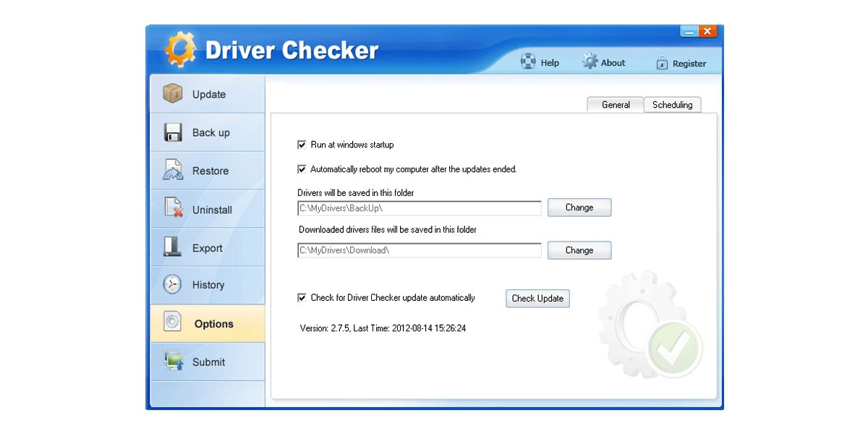Close the Driver Checker window
The height and width of the screenshot is (434, 868).
[x=707, y=31]
